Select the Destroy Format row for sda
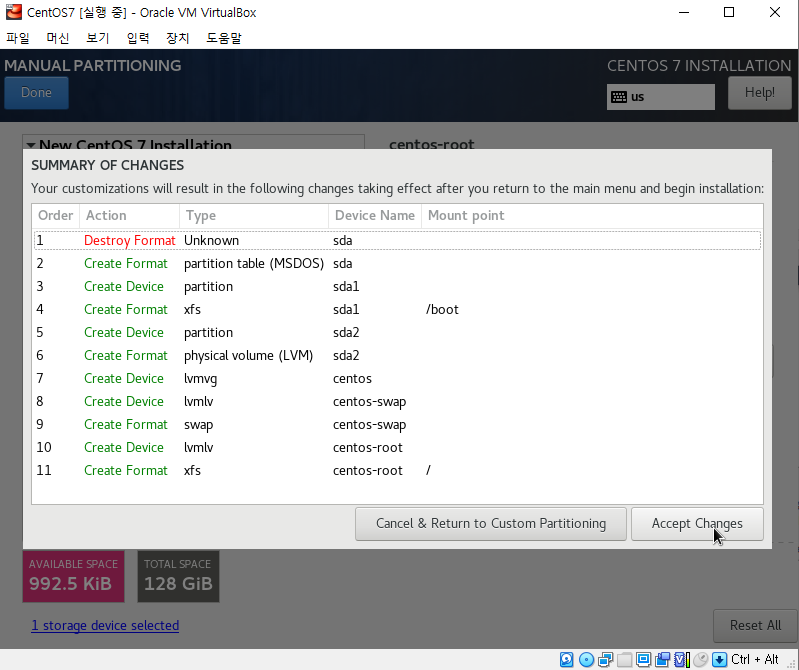The height and width of the screenshot is (670, 799). tap(397, 240)
